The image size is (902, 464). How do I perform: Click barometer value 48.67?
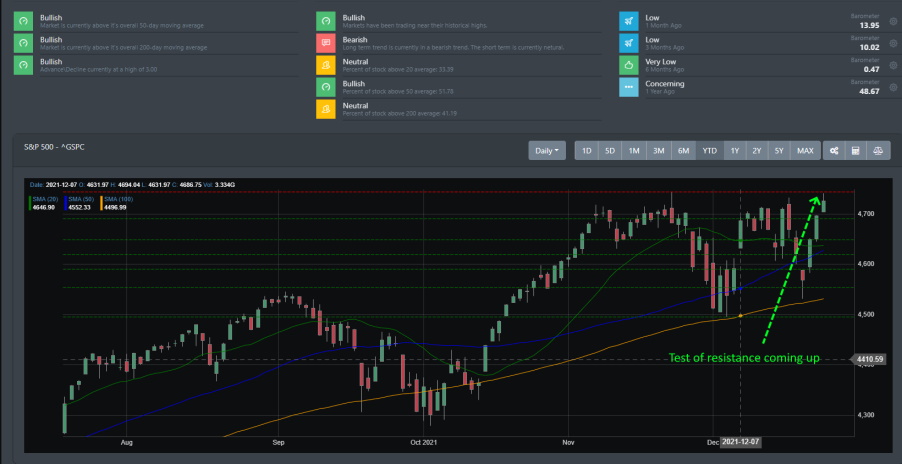(x=869, y=91)
